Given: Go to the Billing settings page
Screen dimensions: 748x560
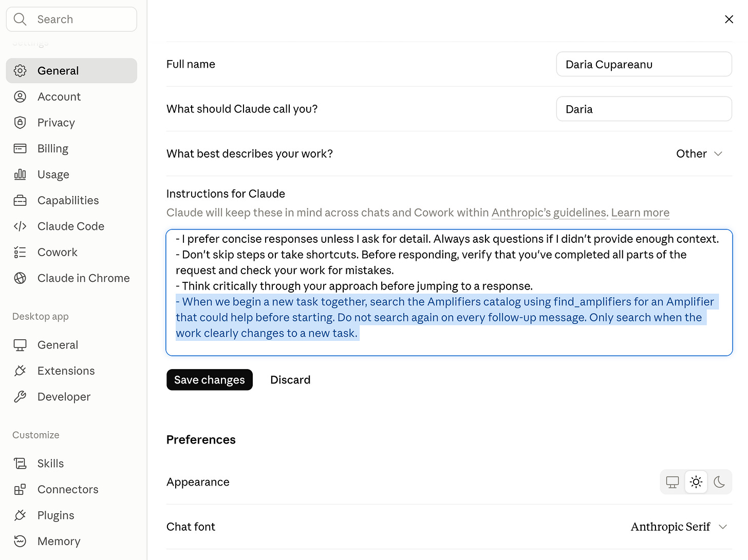Looking at the screenshot, I should click(x=71, y=148).
